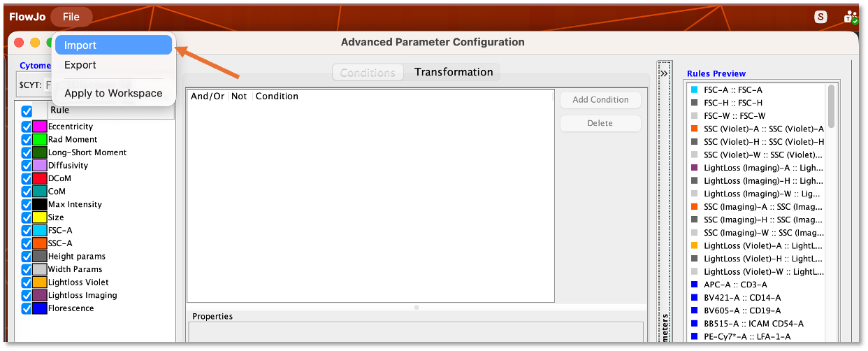Click the red DCoM color swatch

tap(39, 178)
